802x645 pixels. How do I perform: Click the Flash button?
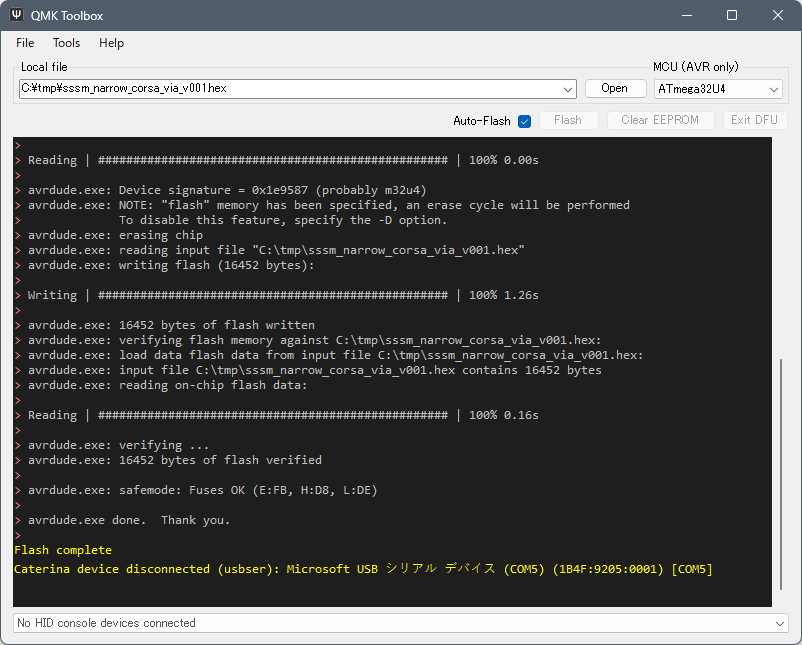click(568, 120)
